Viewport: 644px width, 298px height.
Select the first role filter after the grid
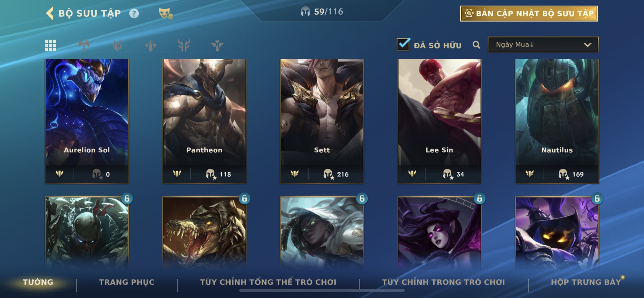[84, 45]
